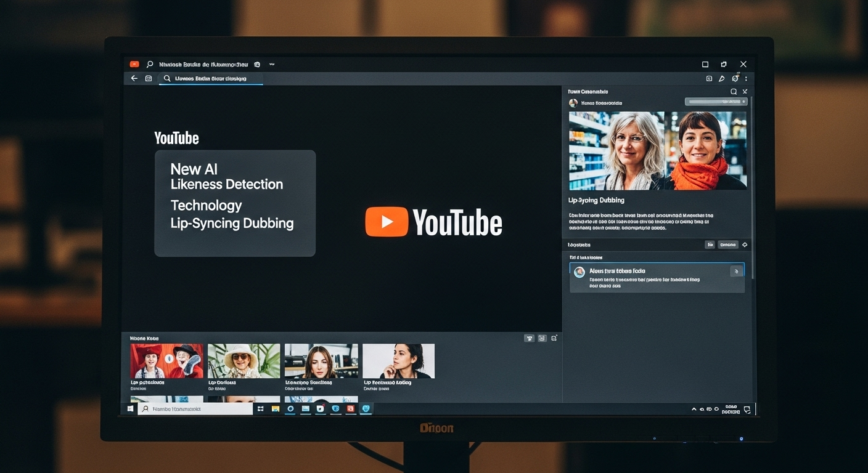
Task: Click the channel name next to the avatar
Action: pos(602,103)
